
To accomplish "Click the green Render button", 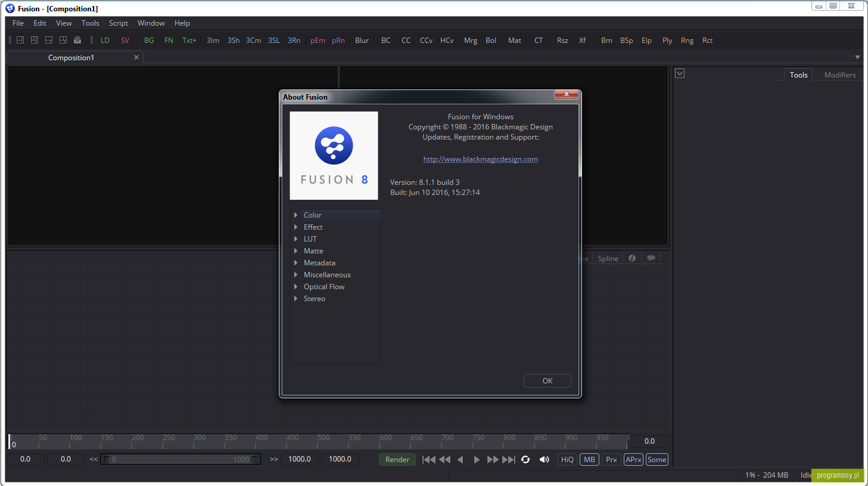I will pos(397,459).
